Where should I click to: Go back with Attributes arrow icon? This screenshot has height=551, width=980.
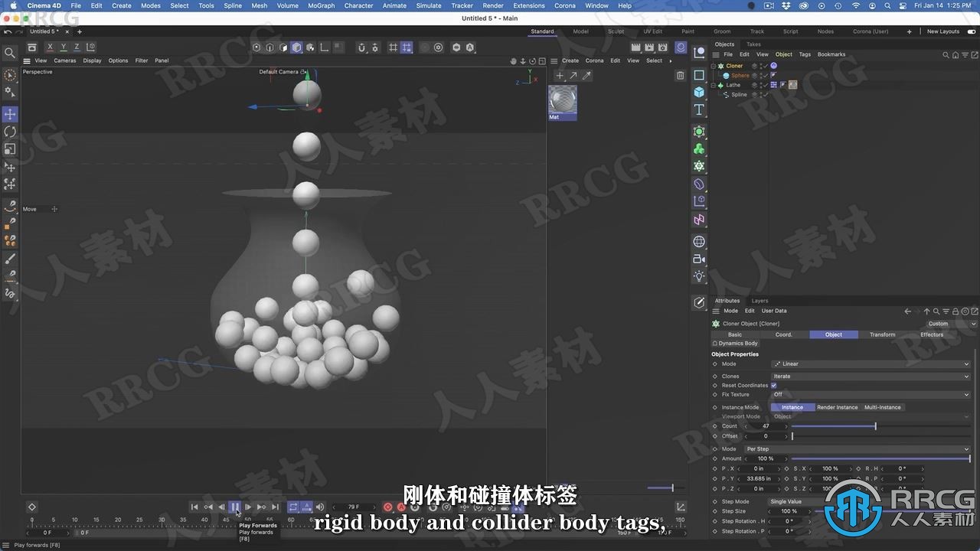(908, 311)
